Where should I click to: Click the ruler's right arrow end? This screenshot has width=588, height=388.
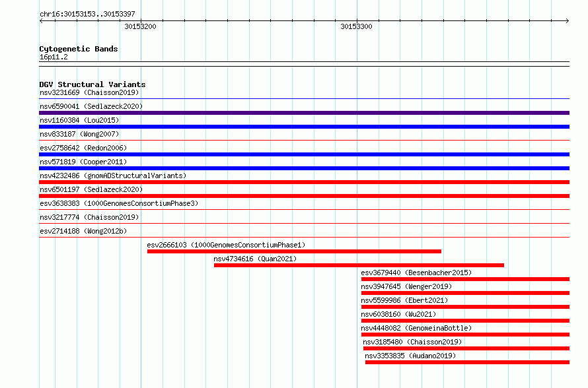pos(568,21)
